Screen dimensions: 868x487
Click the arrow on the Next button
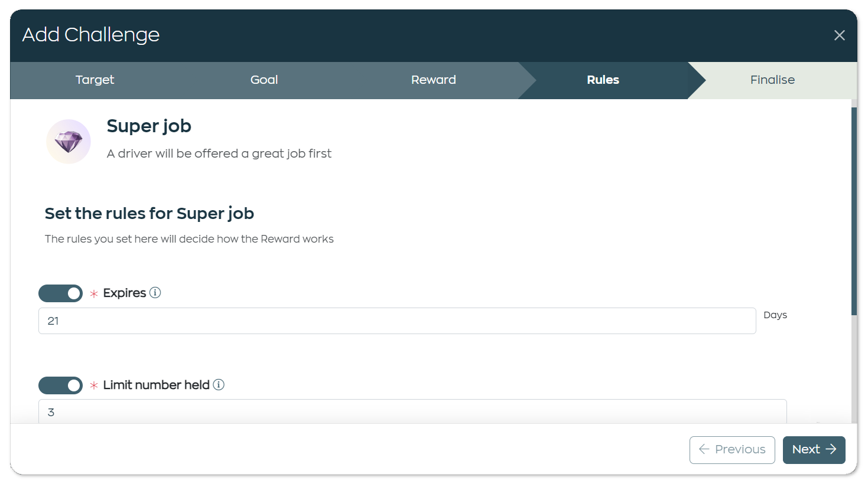coord(831,449)
